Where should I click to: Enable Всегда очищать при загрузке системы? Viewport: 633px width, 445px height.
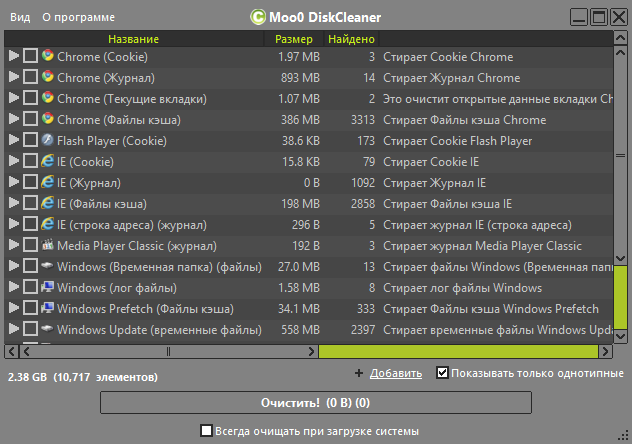point(206,430)
